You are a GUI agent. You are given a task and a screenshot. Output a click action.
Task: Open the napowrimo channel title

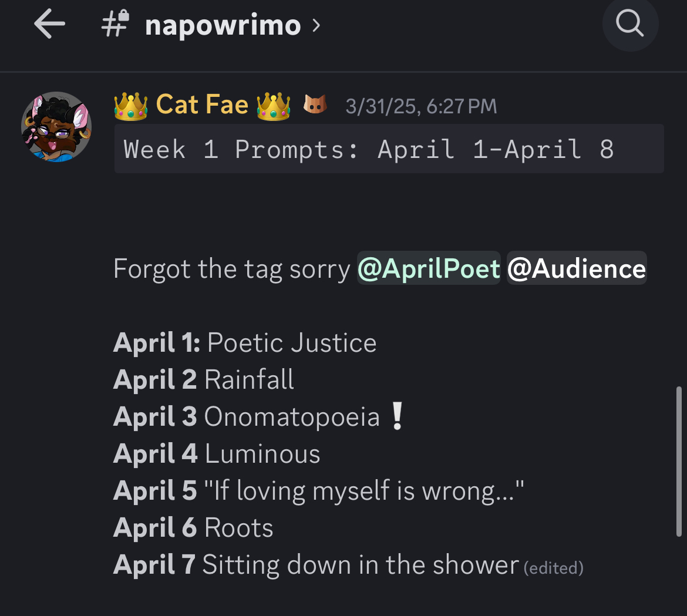pos(223,26)
